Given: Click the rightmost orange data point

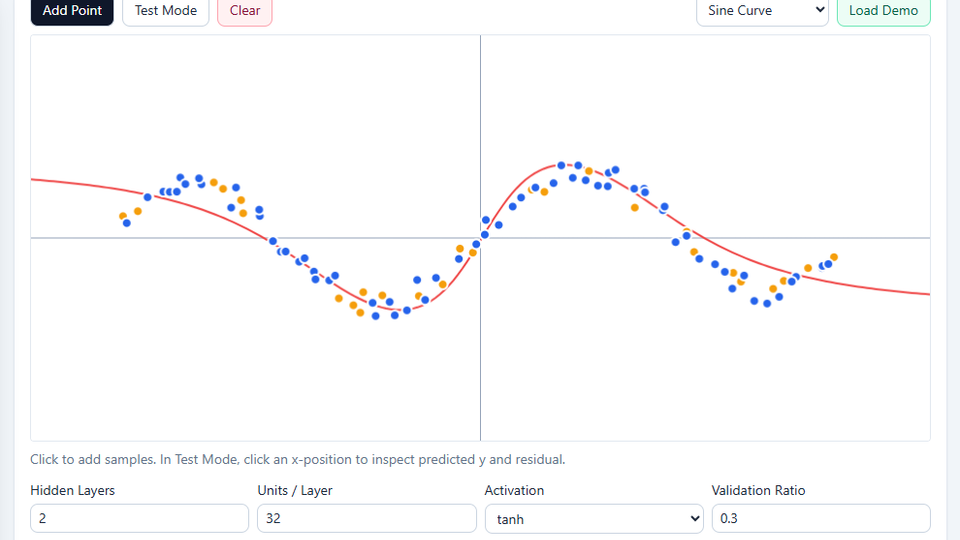Looking at the screenshot, I should pyautogui.click(x=834, y=257).
